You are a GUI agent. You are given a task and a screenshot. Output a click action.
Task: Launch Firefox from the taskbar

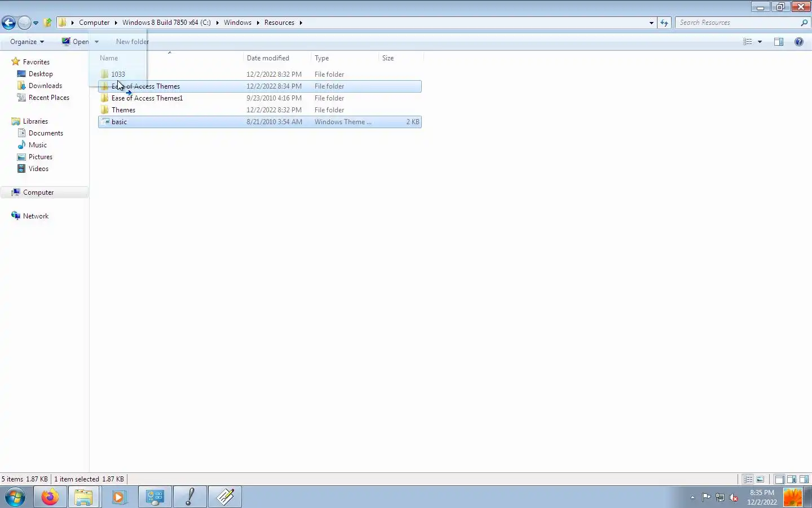pos(50,497)
